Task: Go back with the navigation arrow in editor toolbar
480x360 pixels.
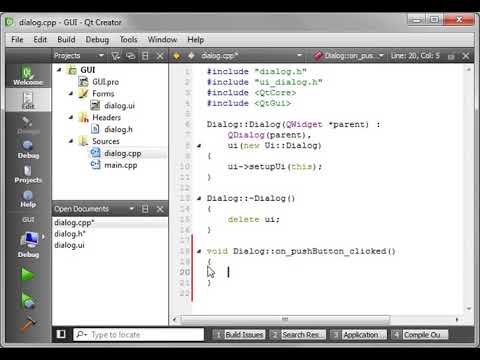Action: [x=176, y=56]
